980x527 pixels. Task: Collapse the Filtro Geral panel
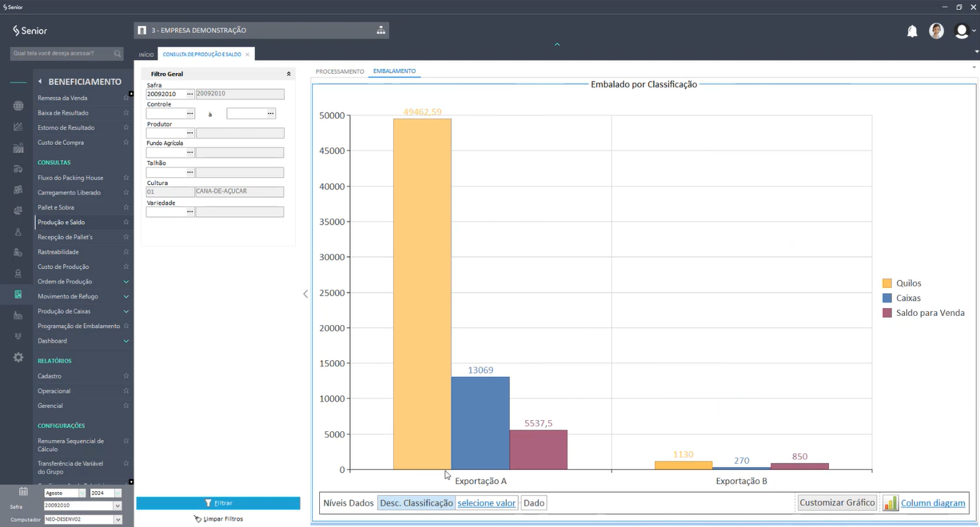(288, 74)
